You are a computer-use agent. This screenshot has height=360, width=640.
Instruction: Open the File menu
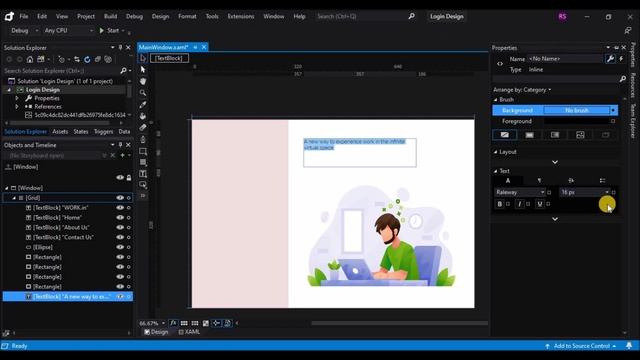point(24,16)
